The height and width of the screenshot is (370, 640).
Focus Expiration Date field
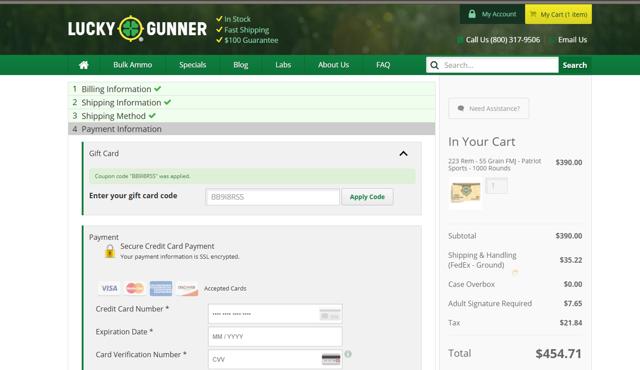pyautogui.click(x=275, y=337)
